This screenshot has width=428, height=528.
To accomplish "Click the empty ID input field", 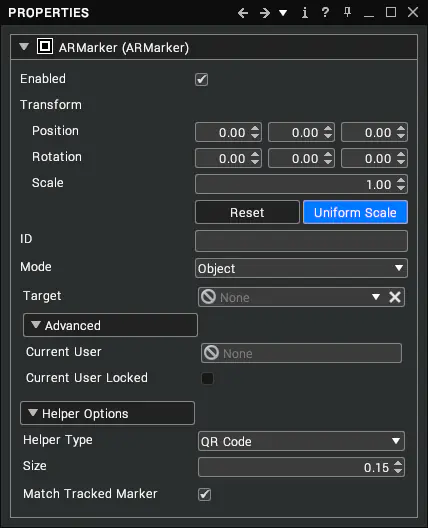I will tap(301, 241).
